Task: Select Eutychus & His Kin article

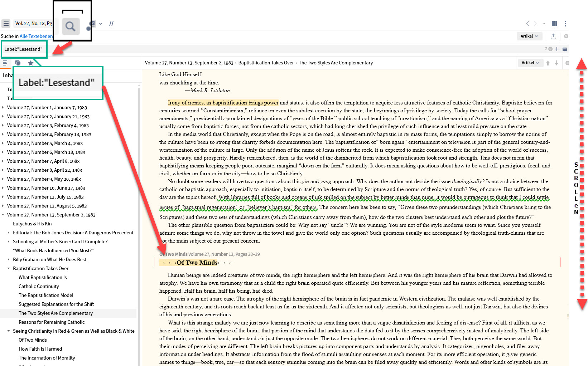Action: [x=32, y=224]
